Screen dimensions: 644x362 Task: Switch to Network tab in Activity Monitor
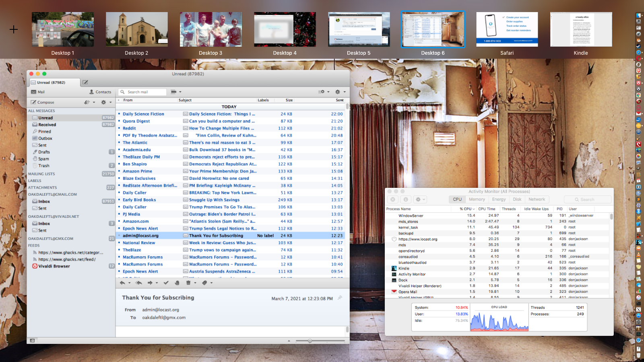pos(537,200)
